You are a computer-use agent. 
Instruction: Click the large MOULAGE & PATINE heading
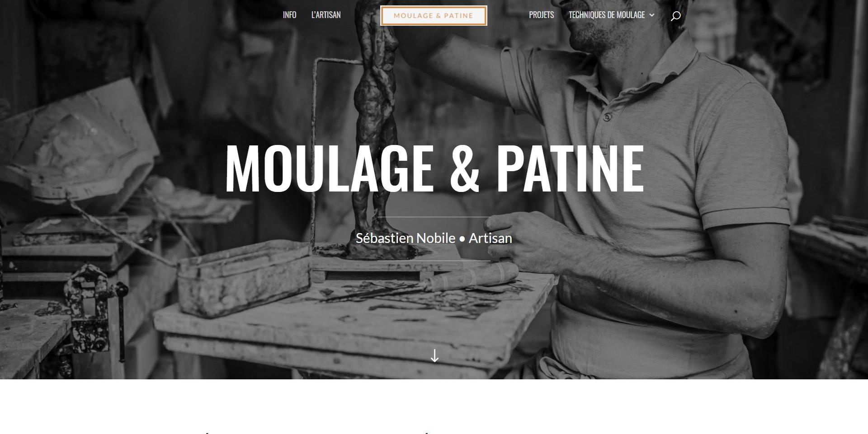pyautogui.click(x=434, y=168)
